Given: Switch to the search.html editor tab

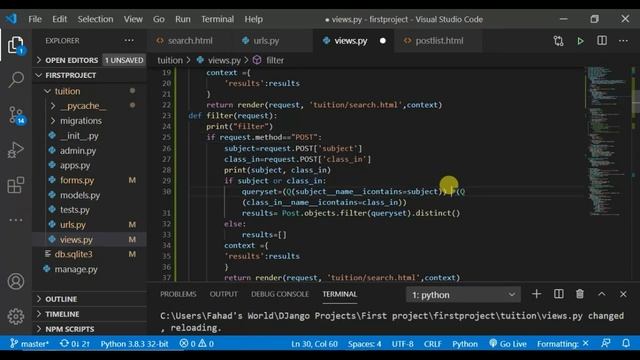Looking at the screenshot, I should coord(189,41).
